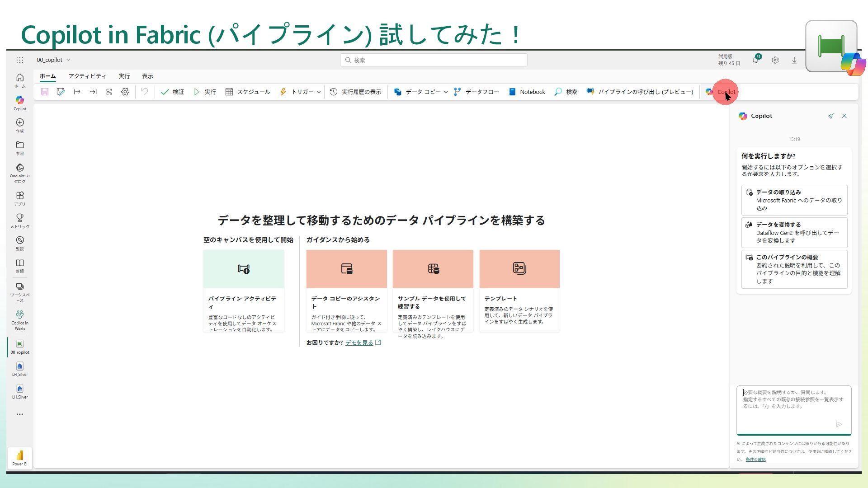Click the Save as icon in toolbar
This screenshot has height=488, width=868.
pyautogui.click(x=61, y=92)
